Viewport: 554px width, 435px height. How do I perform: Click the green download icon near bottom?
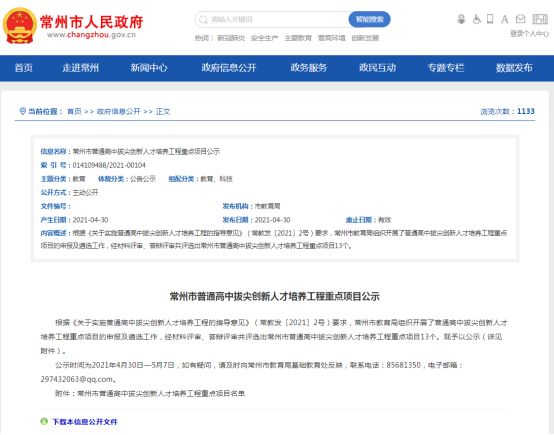44,421
